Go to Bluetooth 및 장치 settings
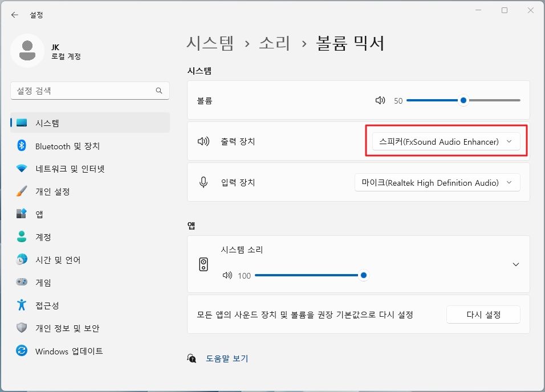Viewport: 545px width, 392px height. click(90, 146)
